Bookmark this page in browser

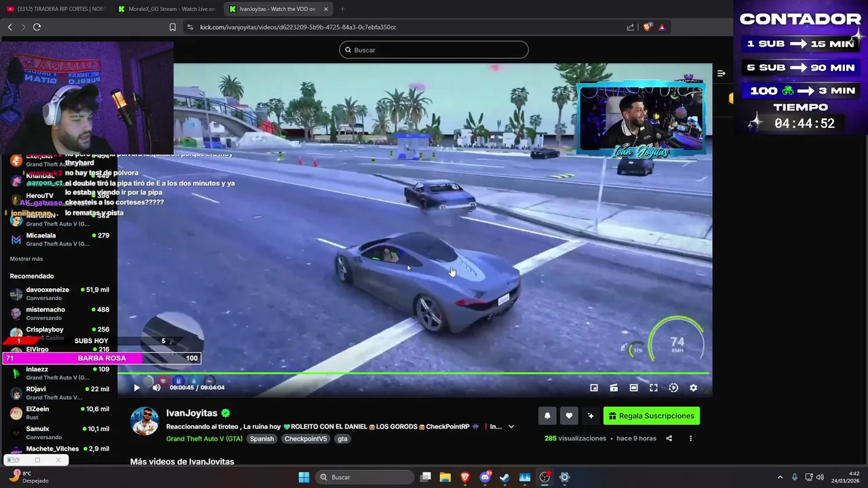point(172,27)
